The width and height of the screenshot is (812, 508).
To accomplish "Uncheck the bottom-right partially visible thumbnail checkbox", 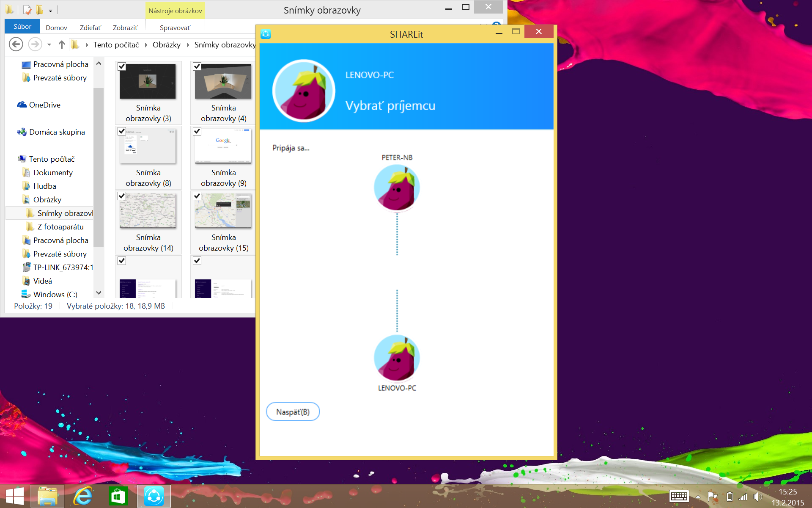I will click(x=197, y=261).
